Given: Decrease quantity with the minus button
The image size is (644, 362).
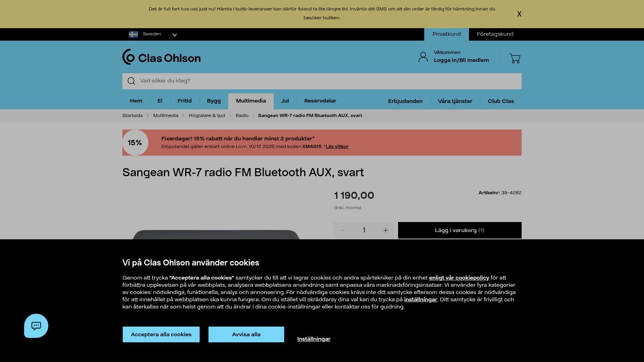Looking at the screenshot, I should click(343, 230).
